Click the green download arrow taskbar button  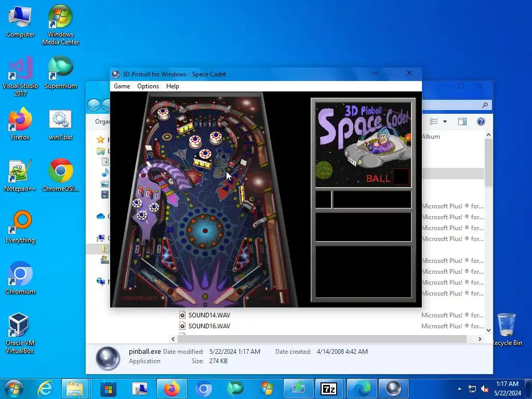(298, 389)
